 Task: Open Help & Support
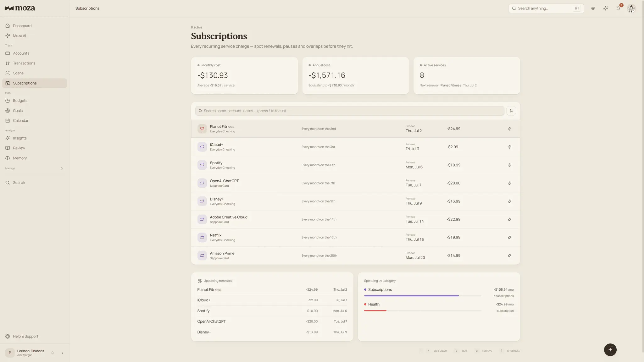point(34,337)
